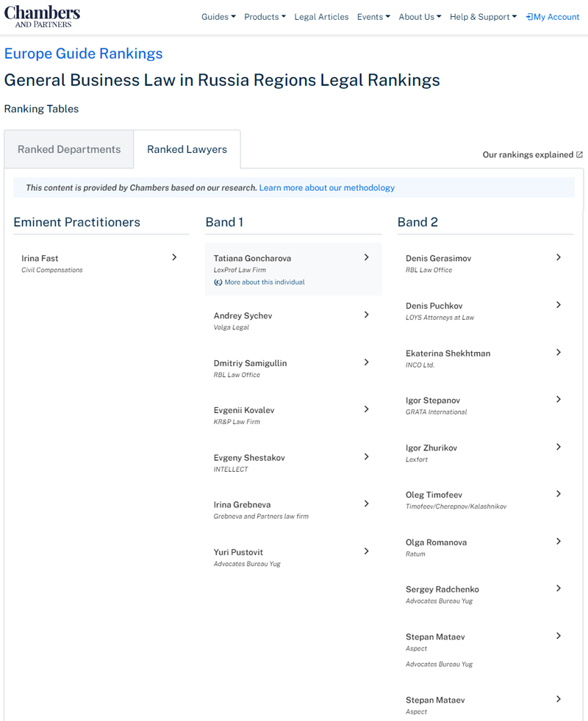This screenshot has width=588, height=721.
Task: Click the LexProf Law Firm text
Action: click(240, 270)
